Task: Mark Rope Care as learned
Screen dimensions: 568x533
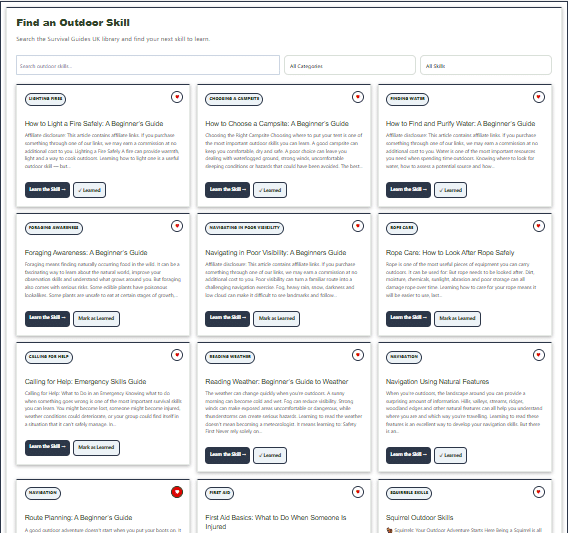Action: [457, 318]
